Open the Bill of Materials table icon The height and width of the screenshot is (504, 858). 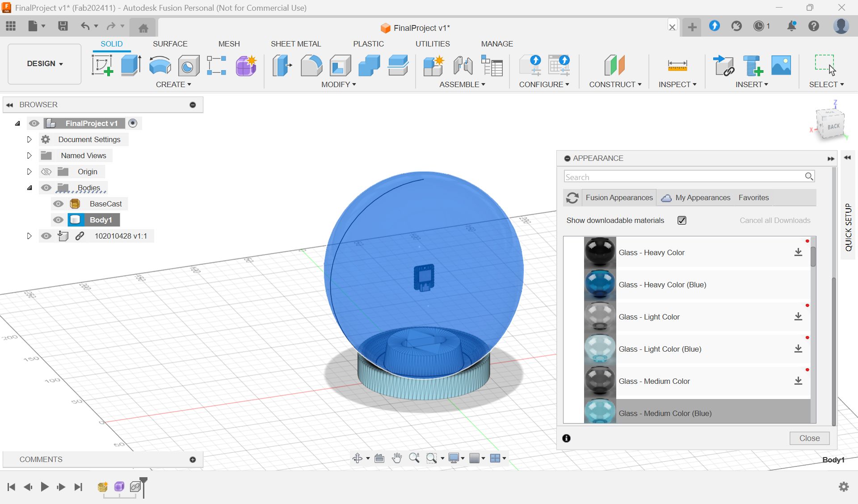(x=492, y=65)
